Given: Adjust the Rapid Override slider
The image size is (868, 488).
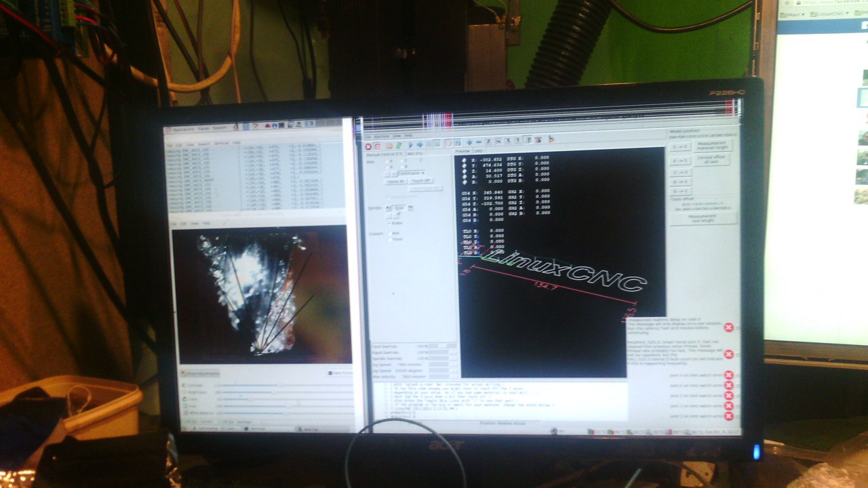Looking at the screenshot, I should [444, 352].
